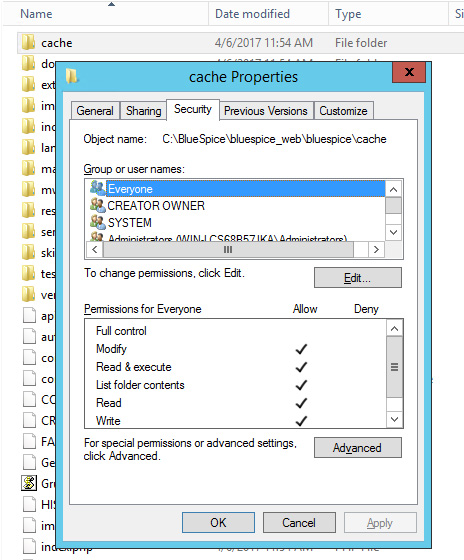
Task: Click the List folder contents Allow checkmark
Action: (301, 385)
